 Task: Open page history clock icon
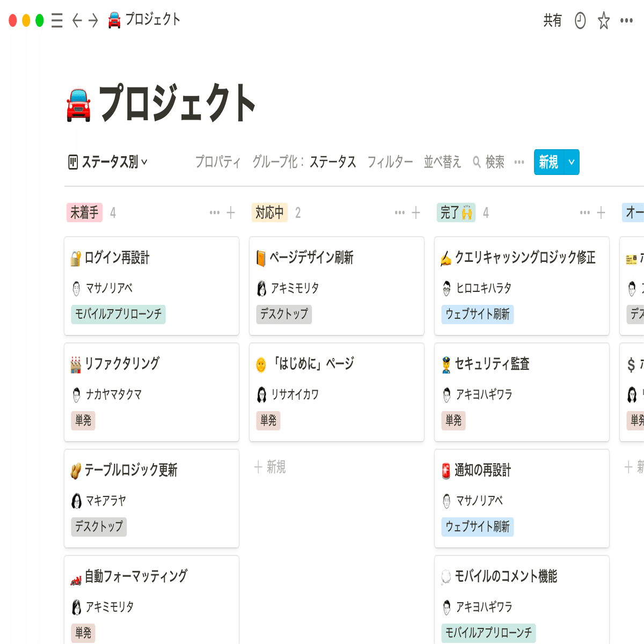[580, 20]
